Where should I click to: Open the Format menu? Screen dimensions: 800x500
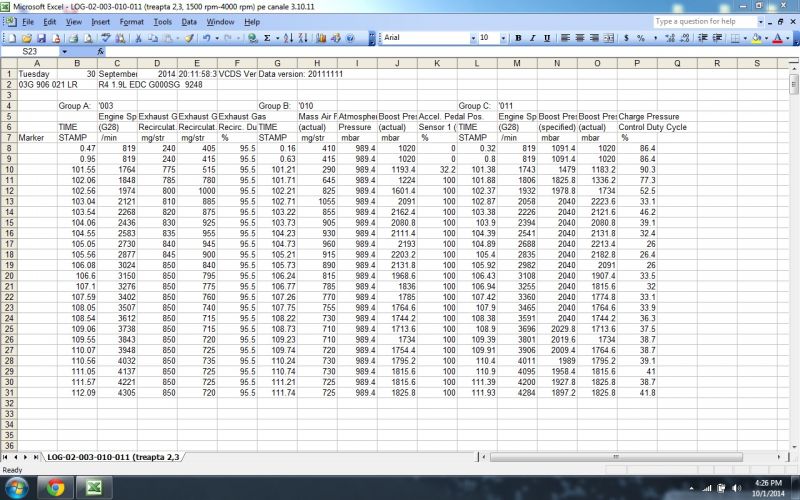131,21
